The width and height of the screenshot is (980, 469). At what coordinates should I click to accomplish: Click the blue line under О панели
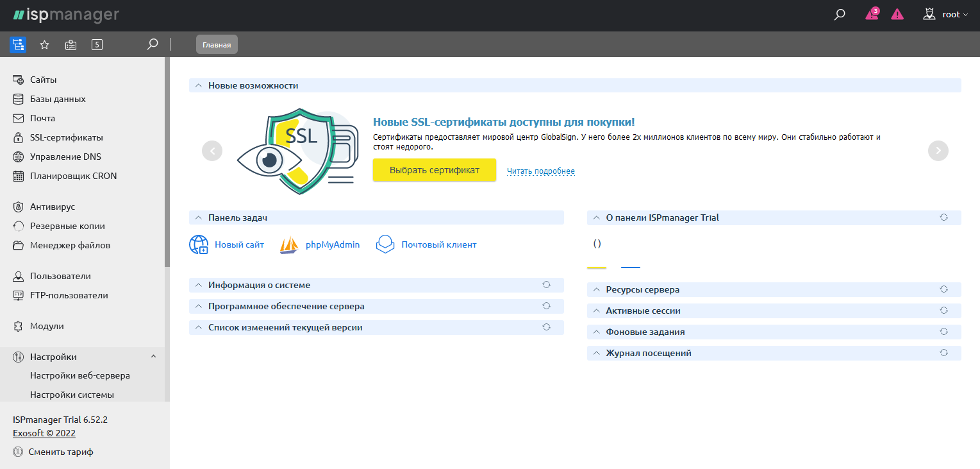pos(631,267)
